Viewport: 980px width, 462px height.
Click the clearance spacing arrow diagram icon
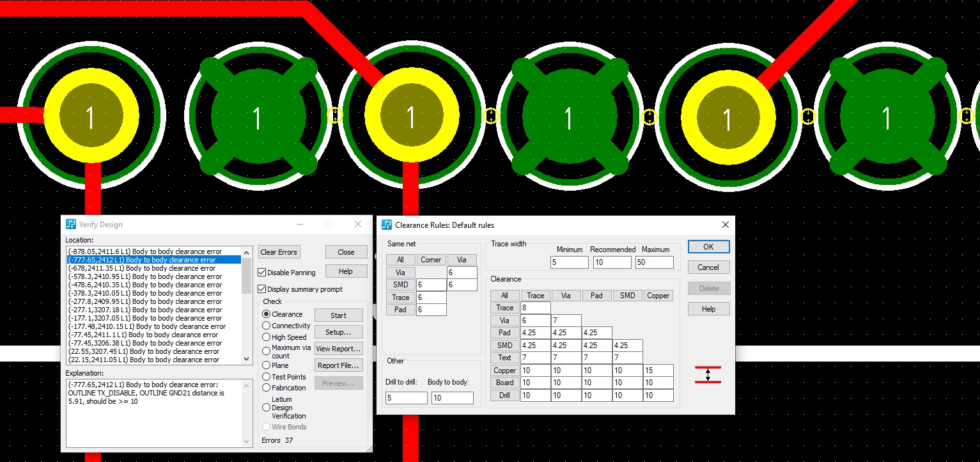(x=708, y=375)
